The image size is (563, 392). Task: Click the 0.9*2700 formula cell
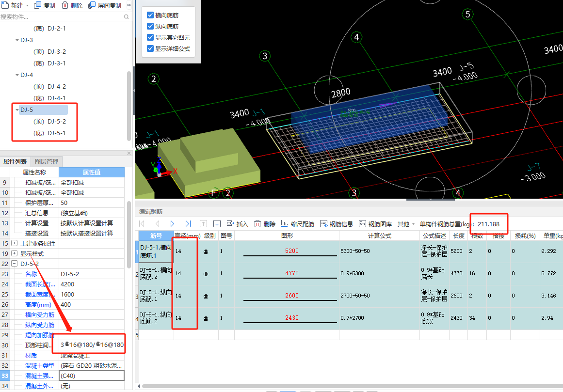[380, 318]
